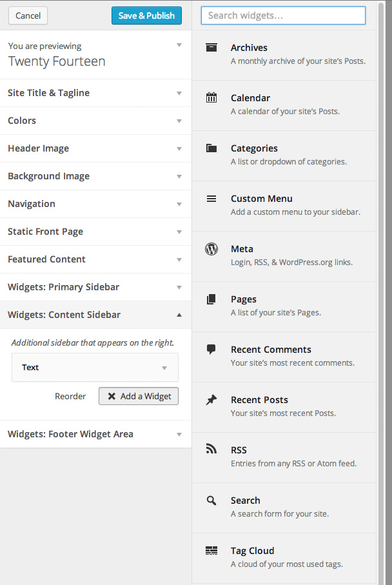Image resolution: width=392 pixels, height=585 pixels.
Task: Click the Pages widget icon
Action: pyautogui.click(x=211, y=299)
